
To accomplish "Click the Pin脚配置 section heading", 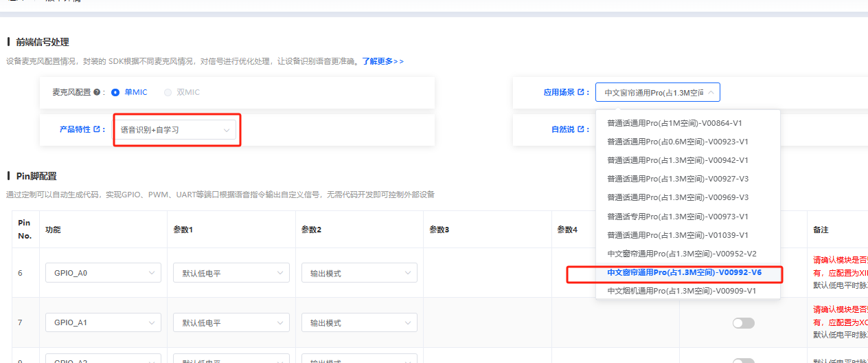I will pos(36,176).
